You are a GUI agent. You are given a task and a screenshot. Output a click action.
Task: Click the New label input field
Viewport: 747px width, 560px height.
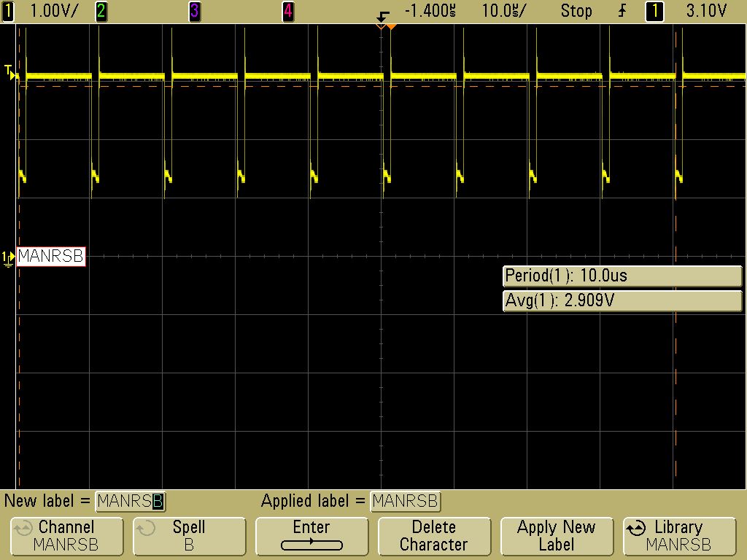(130, 502)
